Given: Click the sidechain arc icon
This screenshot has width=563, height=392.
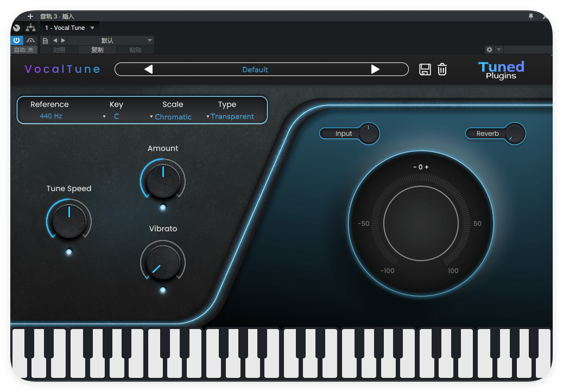Looking at the screenshot, I should (x=30, y=40).
